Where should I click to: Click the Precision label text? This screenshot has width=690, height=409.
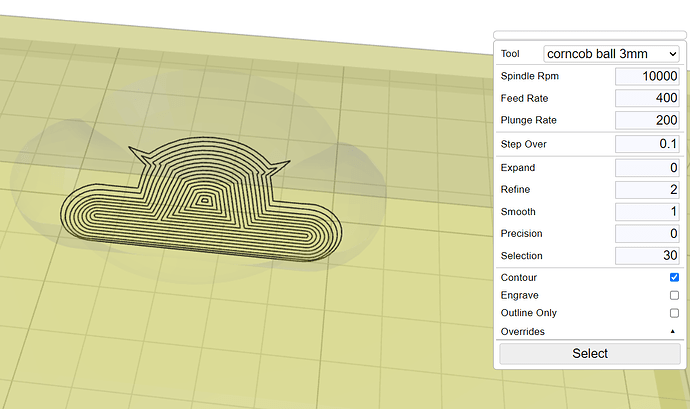[x=521, y=233]
